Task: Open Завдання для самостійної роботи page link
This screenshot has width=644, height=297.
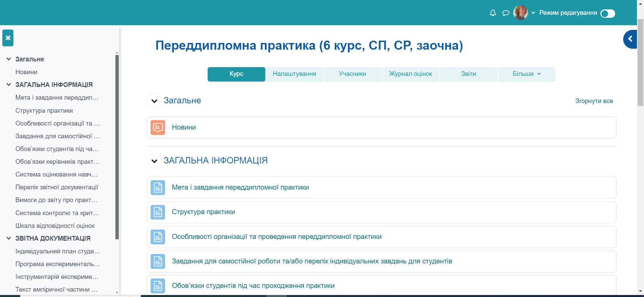Action: 312,261
